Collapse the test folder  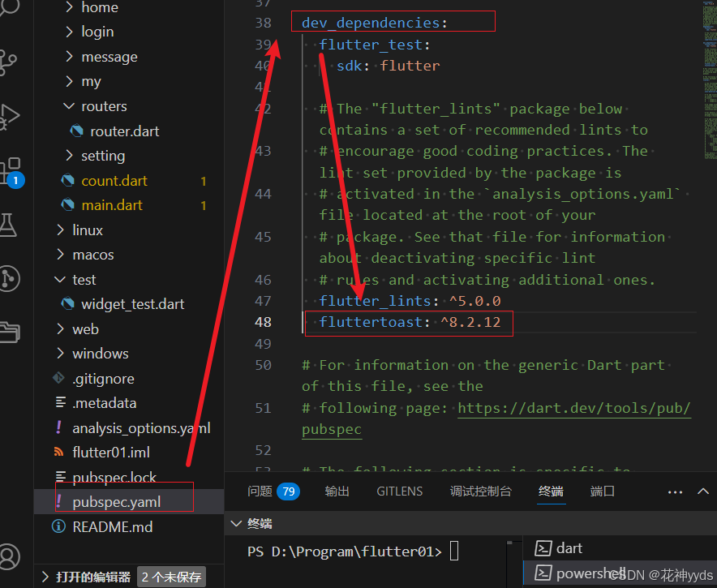tap(60, 279)
